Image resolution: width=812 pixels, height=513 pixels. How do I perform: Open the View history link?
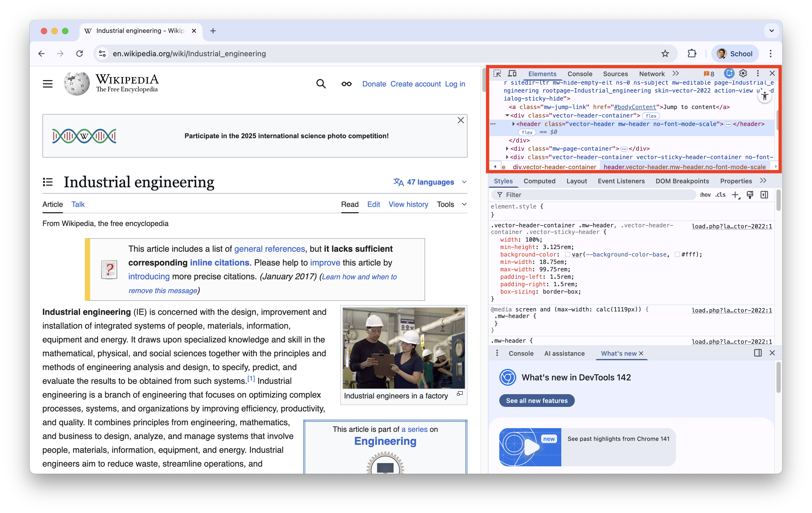[408, 204]
